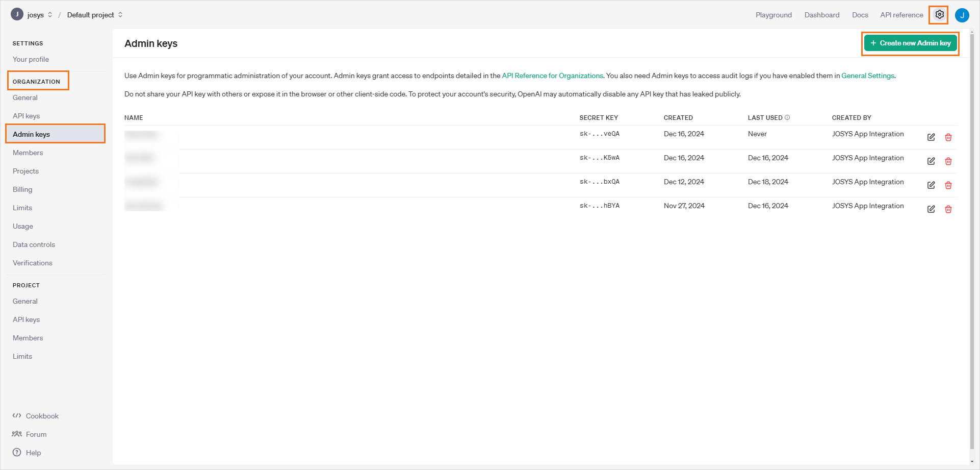Open organization General settings
This screenshot has width=980, height=470.
[x=25, y=97]
